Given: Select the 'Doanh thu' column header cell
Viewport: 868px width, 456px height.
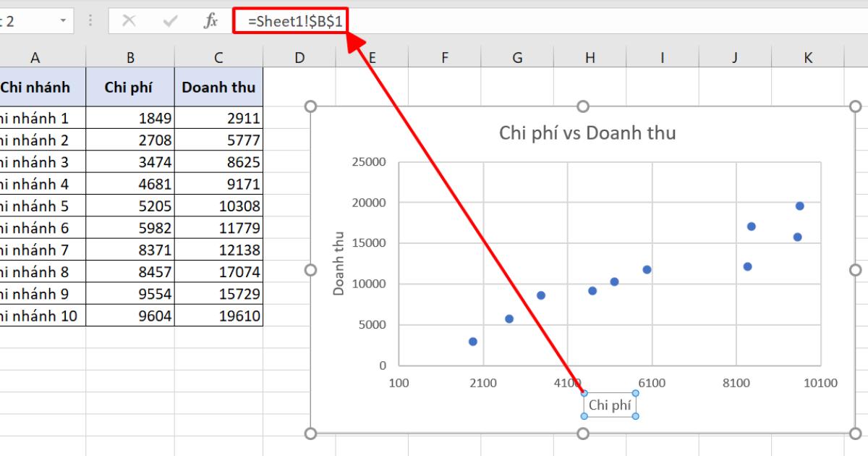Looking at the screenshot, I should tap(219, 87).
